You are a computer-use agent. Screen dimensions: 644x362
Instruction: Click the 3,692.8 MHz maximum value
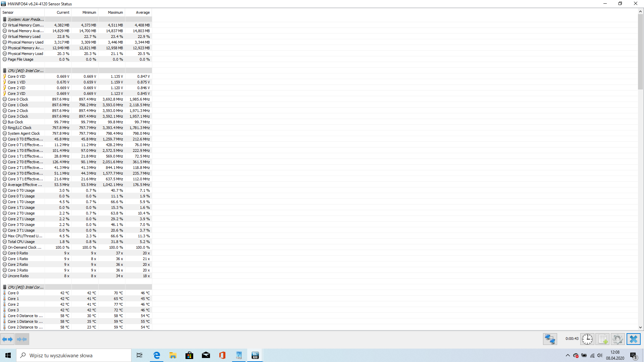click(x=113, y=99)
